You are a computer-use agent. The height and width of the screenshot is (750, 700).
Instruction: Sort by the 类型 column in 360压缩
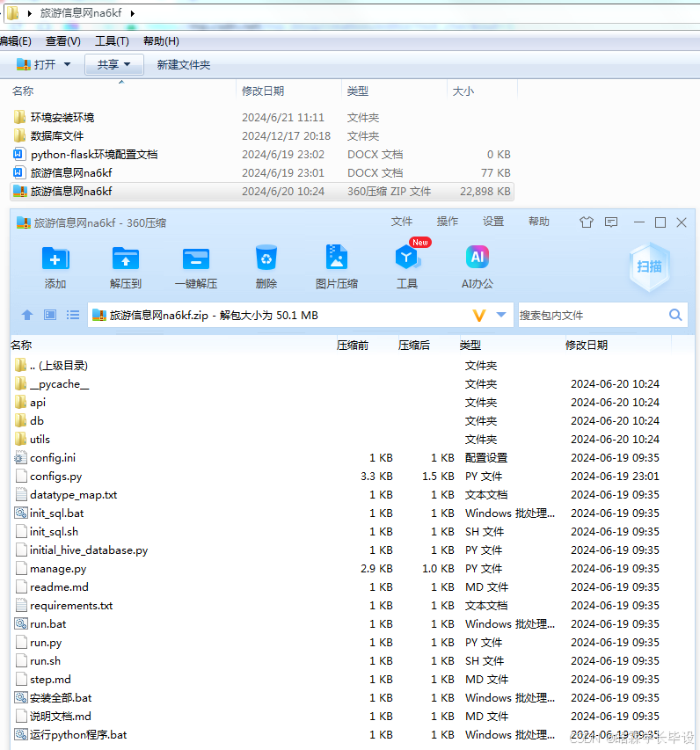470,345
